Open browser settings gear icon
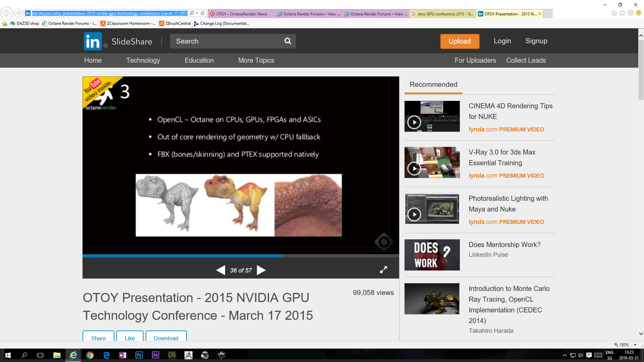Screen dimensions: 644x362 [x=631, y=13]
